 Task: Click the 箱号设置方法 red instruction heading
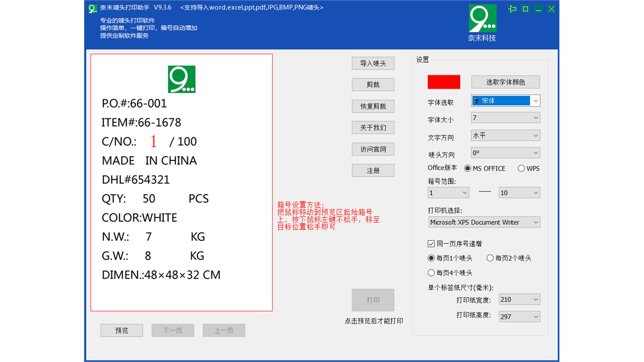(x=302, y=204)
